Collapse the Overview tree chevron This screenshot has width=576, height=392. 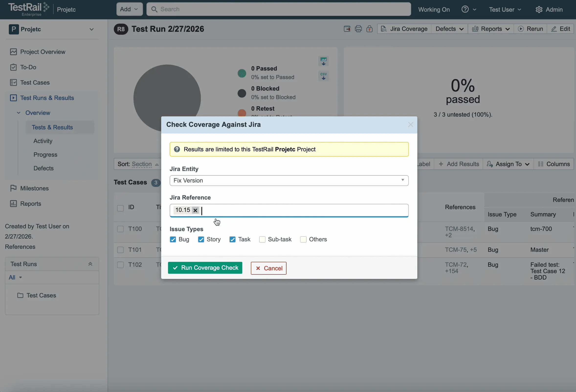[x=19, y=113]
